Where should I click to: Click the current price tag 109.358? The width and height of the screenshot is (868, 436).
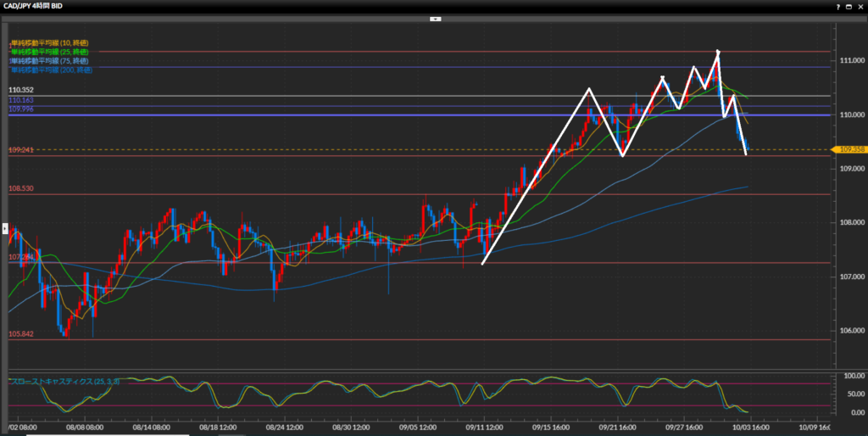tap(849, 149)
